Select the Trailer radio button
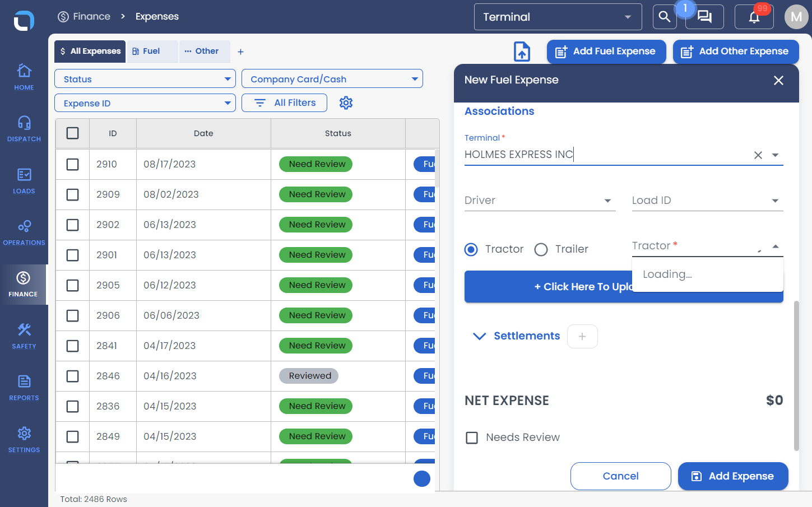The height and width of the screenshot is (507, 812). (541, 249)
